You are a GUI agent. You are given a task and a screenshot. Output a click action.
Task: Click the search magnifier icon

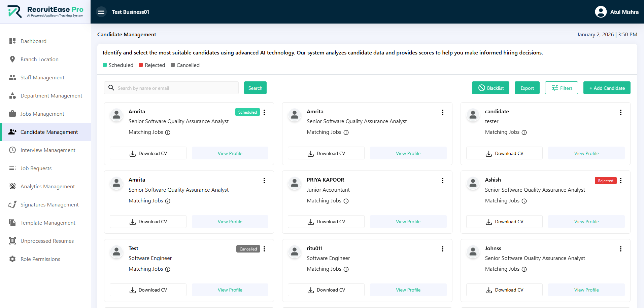111,88
